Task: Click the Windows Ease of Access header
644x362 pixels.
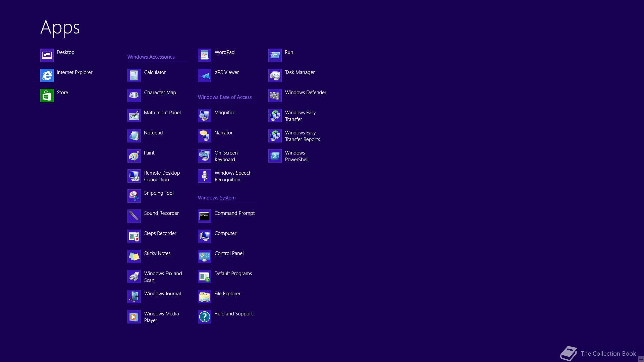Action: 224,97
